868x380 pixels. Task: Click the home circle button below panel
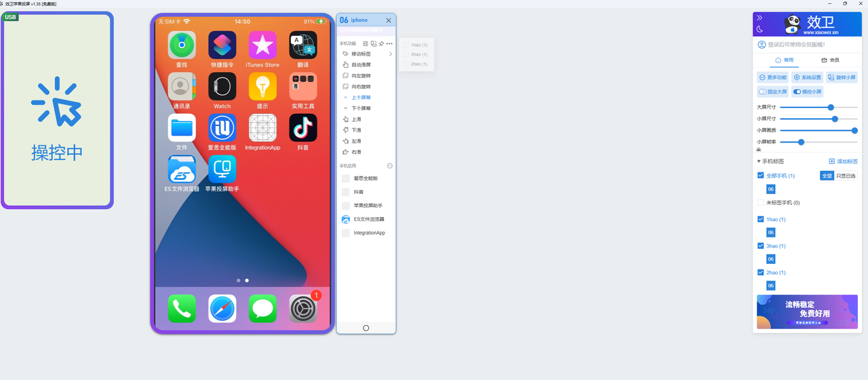[x=366, y=328]
